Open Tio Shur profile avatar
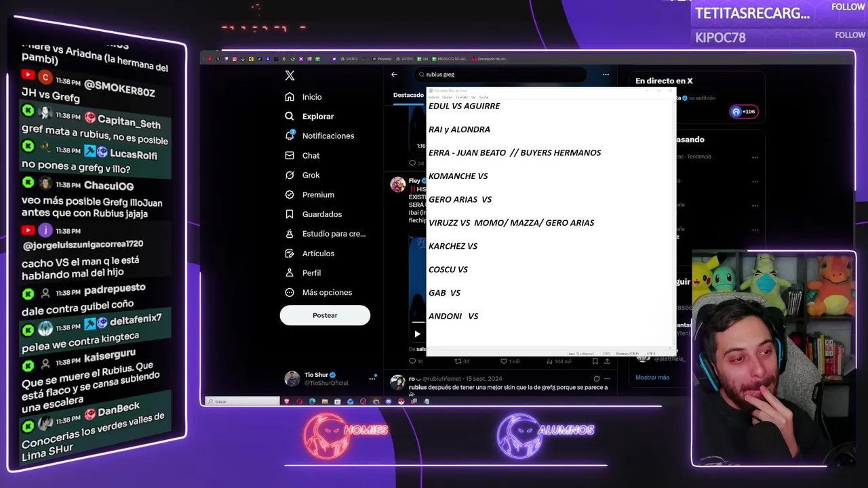Screen dimensions: 868x488 pos(292,379)
